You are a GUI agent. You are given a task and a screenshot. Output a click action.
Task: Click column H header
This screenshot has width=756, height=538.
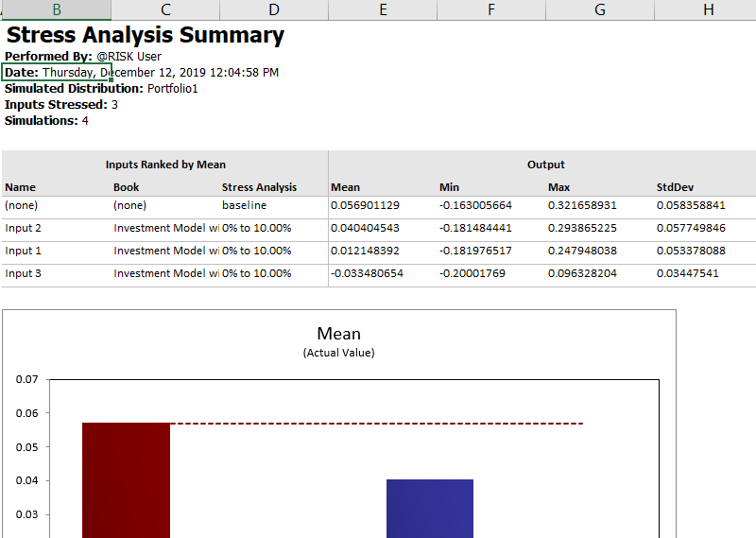pos(709,9)
